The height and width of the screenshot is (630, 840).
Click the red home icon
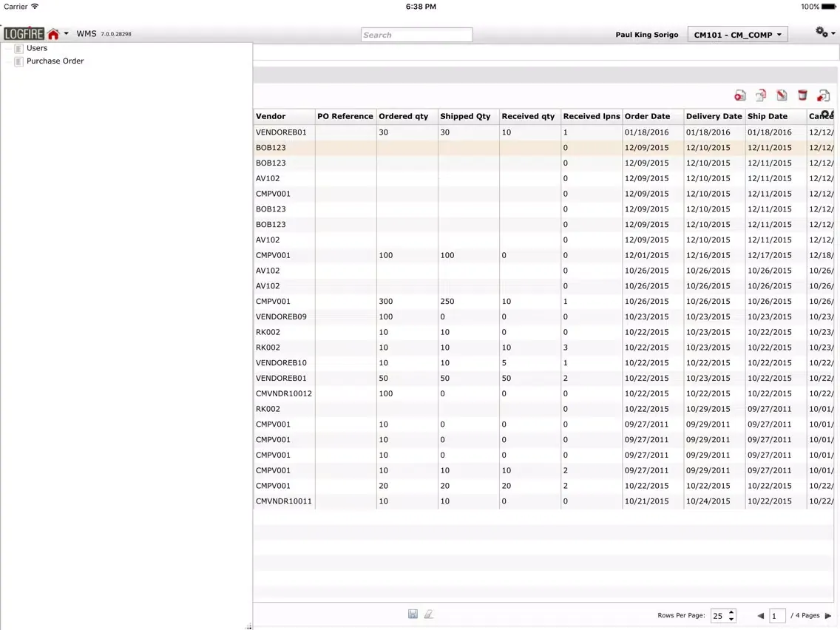click(53, 34)
